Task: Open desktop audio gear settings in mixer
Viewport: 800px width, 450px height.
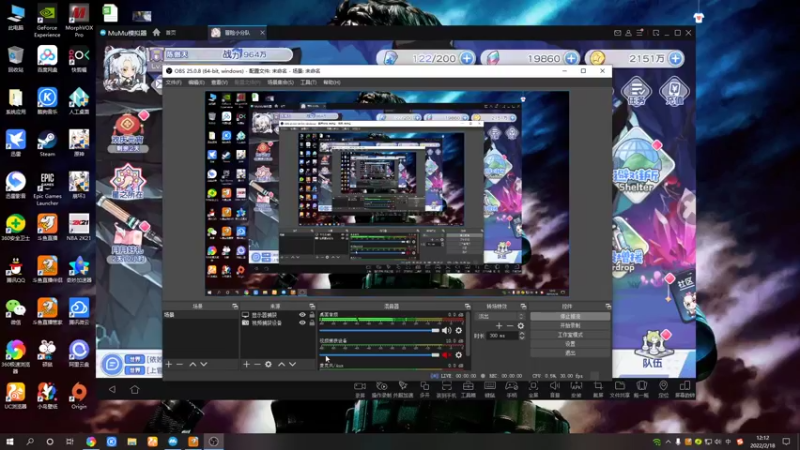Action: tap(459, 331)
